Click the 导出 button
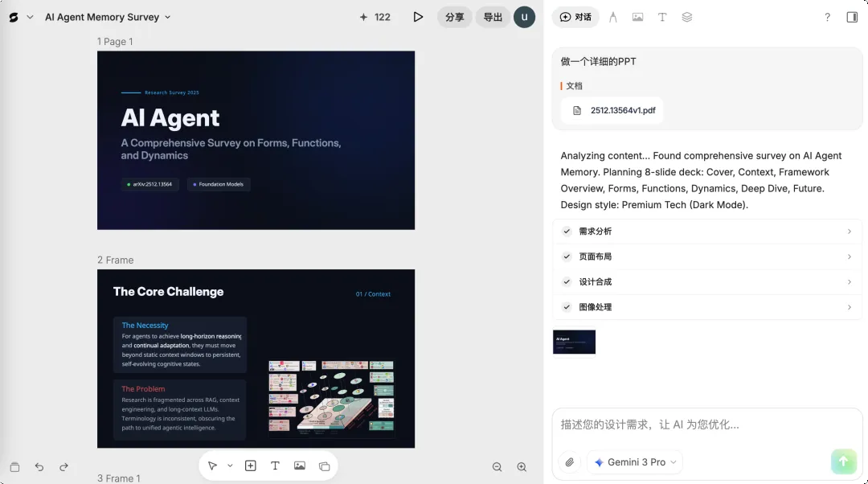This screenshot has width=868, height=484. point(493,17)
